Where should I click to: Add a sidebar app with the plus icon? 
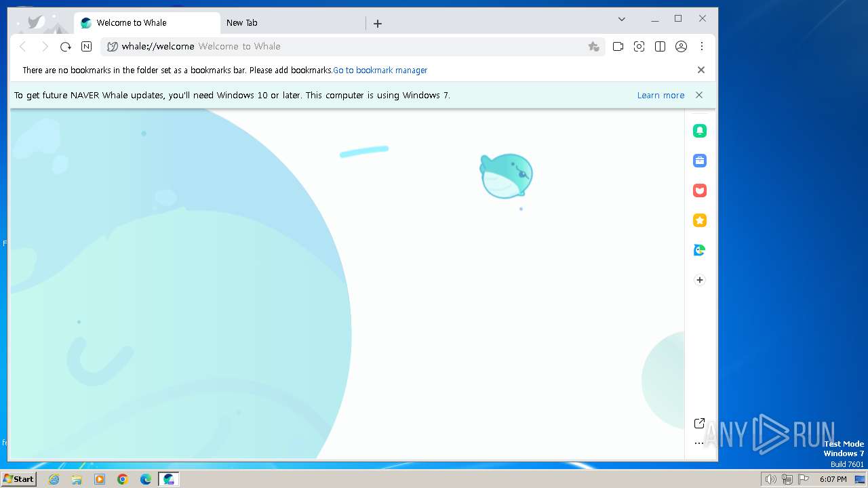pyautogui.click(x=700, y=280)
